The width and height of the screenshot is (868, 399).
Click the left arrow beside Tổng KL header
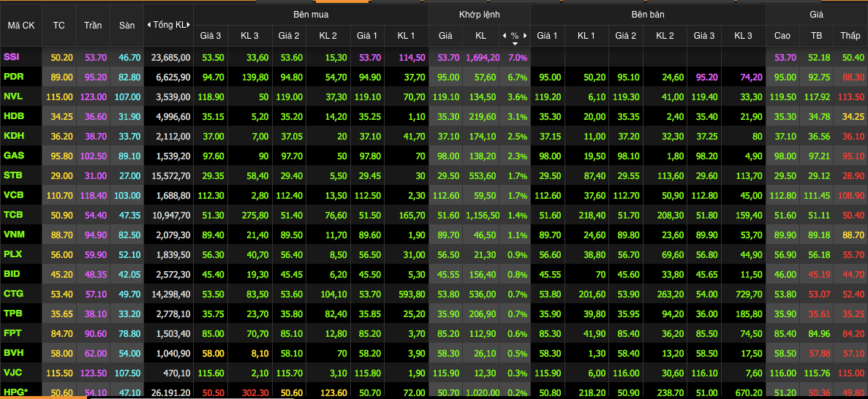[149, 25]
